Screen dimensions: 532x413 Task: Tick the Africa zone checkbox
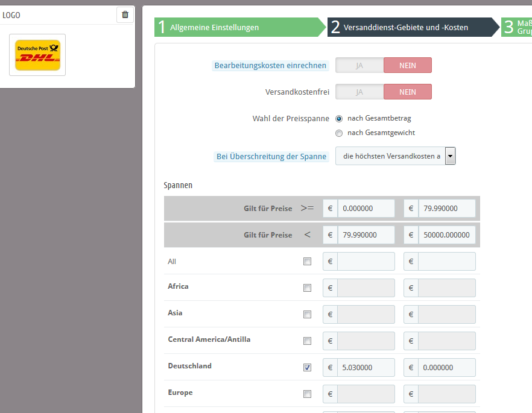point(307,288)
